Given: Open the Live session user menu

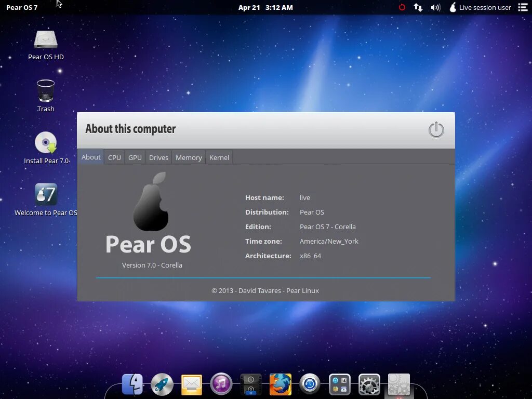Looking at the screenshot, I should [x=480, y=7].
